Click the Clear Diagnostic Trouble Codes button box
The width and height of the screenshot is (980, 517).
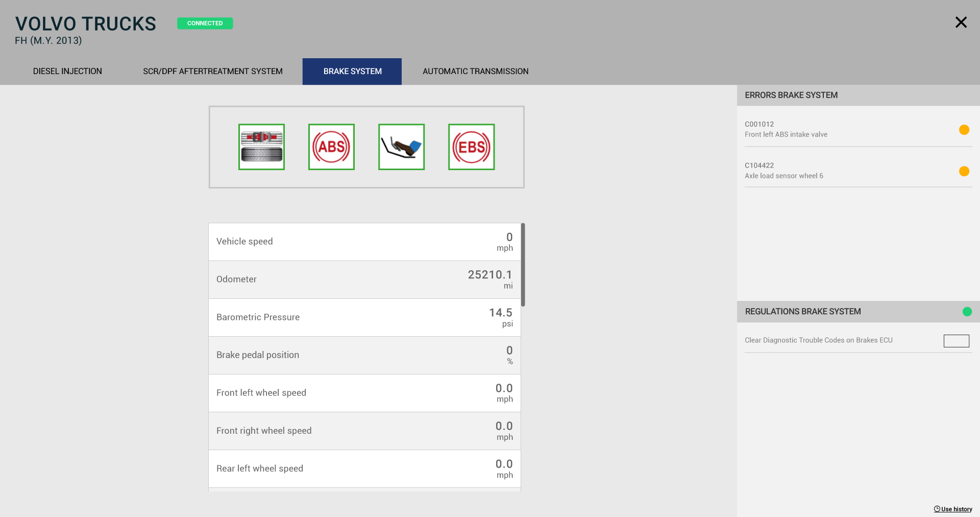(x=957, y=341)
